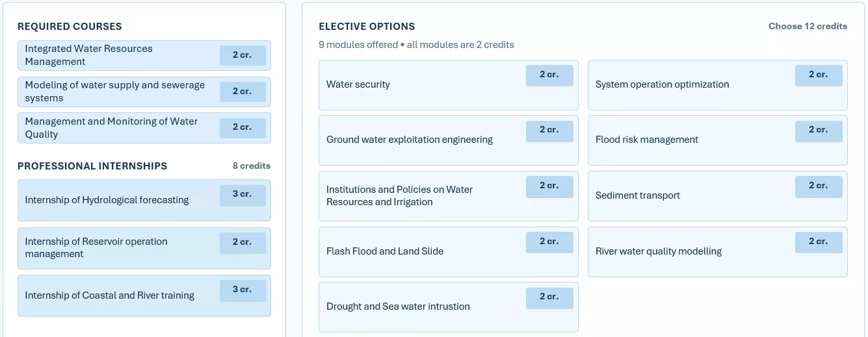The width and height of the screenshot is (868, 337).
Task: Open Management and Monitoring of Water Quality
Action: coord(144,128)
